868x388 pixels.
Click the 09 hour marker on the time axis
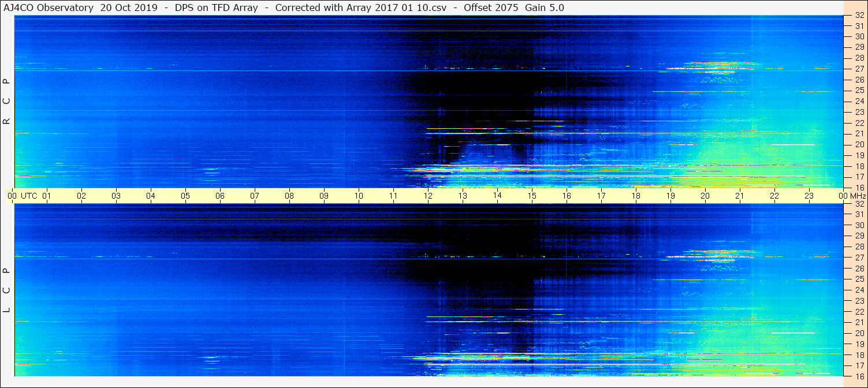pyautogui.click(x=324, y=196)
